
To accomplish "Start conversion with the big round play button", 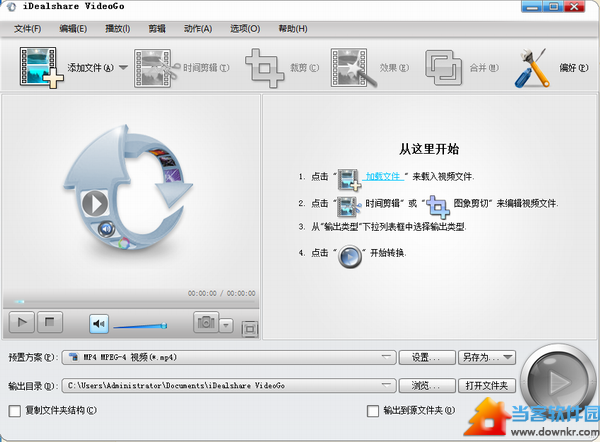I will tap(557, 381).
